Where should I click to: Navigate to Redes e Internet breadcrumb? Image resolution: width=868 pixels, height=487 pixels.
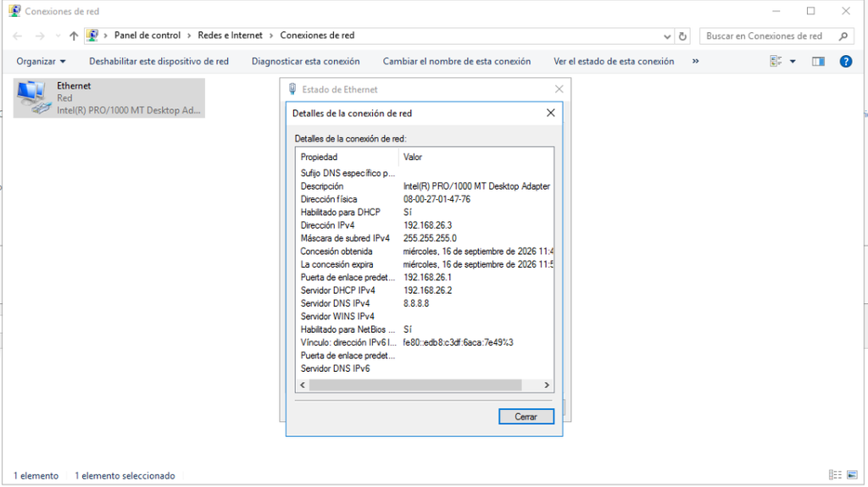[231, 36]
